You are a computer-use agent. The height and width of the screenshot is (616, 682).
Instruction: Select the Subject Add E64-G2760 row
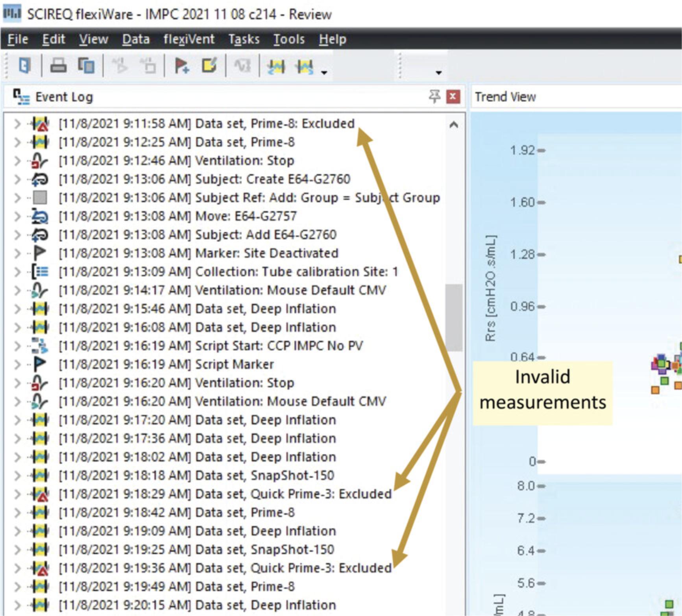[198, 235]
